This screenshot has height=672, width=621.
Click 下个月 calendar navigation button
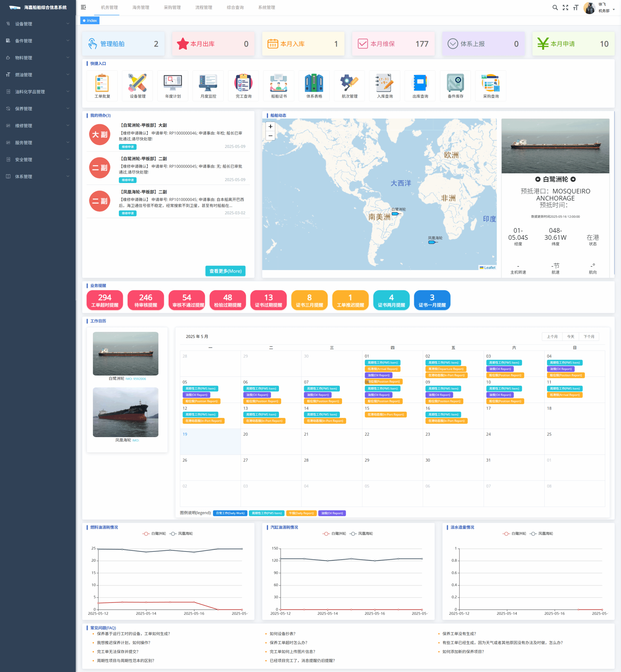pos(589,336)
